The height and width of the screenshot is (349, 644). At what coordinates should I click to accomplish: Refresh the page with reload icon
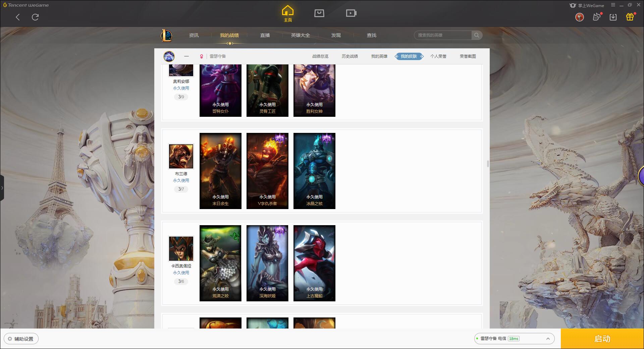[35, 17]
